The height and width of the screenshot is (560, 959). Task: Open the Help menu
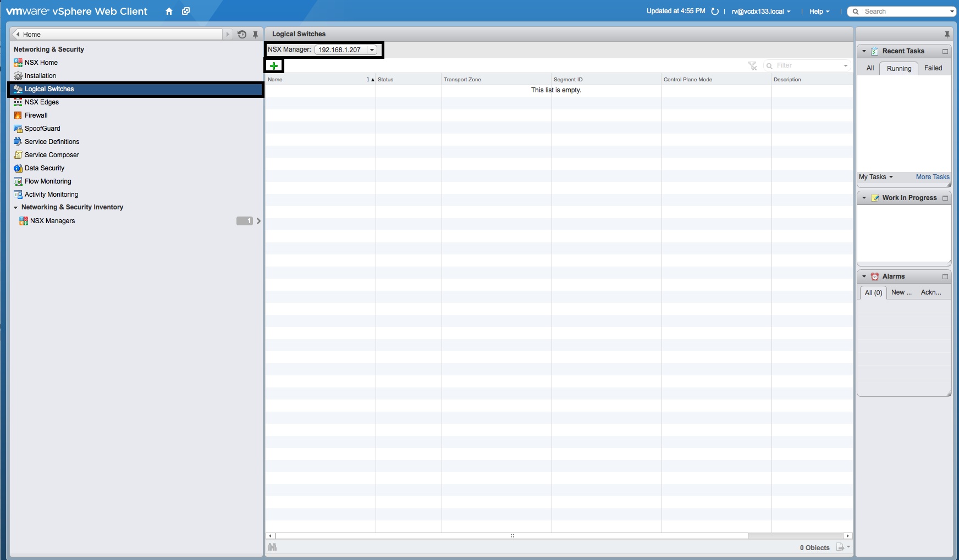819,12
